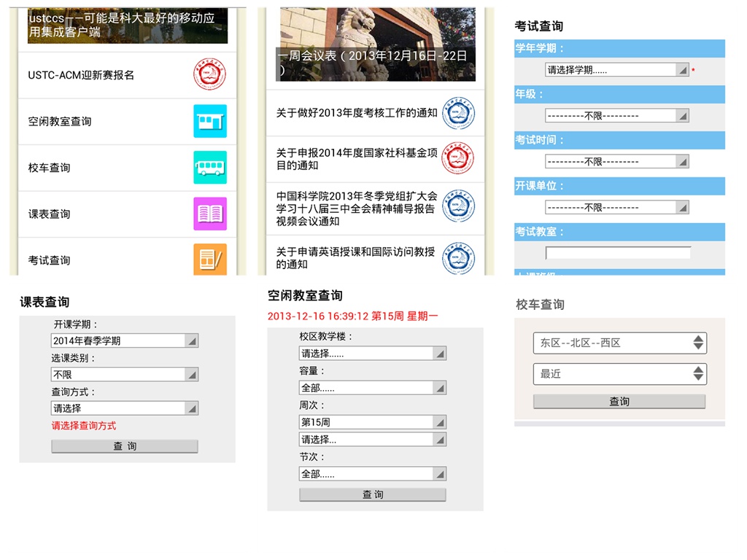Open the 一周会议表 banner image
Viewport: 747px width, 560px height.
tap(375, 44)
